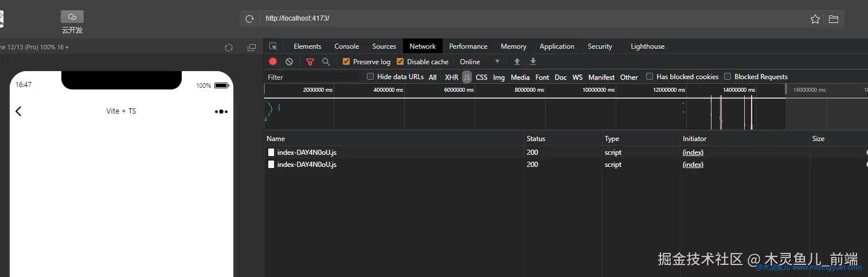Screen dimensions: 868x277
Task: Open the 云开发 cloud development icon
Action: point(72,17)
